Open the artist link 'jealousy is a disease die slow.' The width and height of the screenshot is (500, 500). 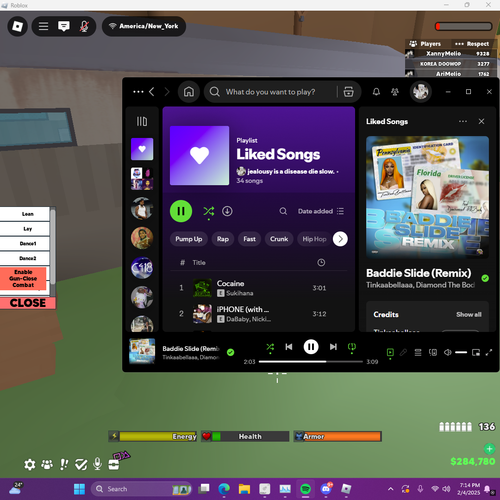coord(291,171)
